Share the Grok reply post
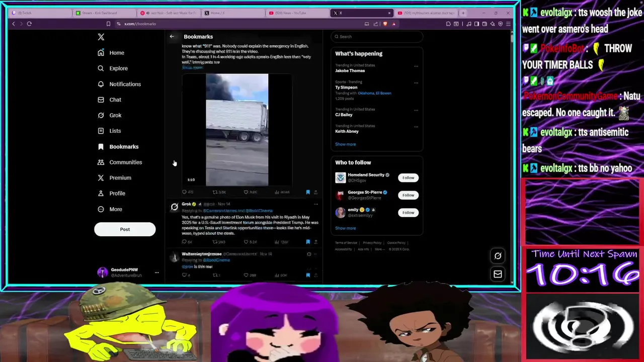The height and width of the screenshot is (362, 644). pyautogui.click(x=315, y=242)
